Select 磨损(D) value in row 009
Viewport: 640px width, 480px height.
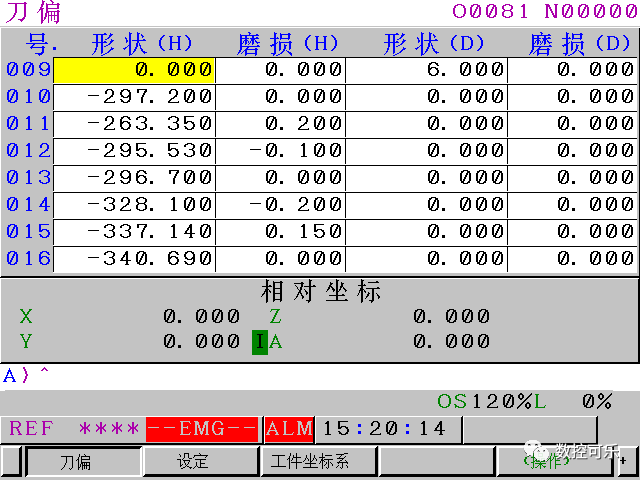pos(572,70)
